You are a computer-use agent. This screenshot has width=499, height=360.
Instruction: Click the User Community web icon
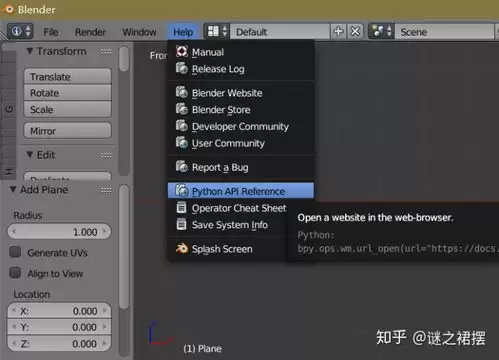(182, 142)
